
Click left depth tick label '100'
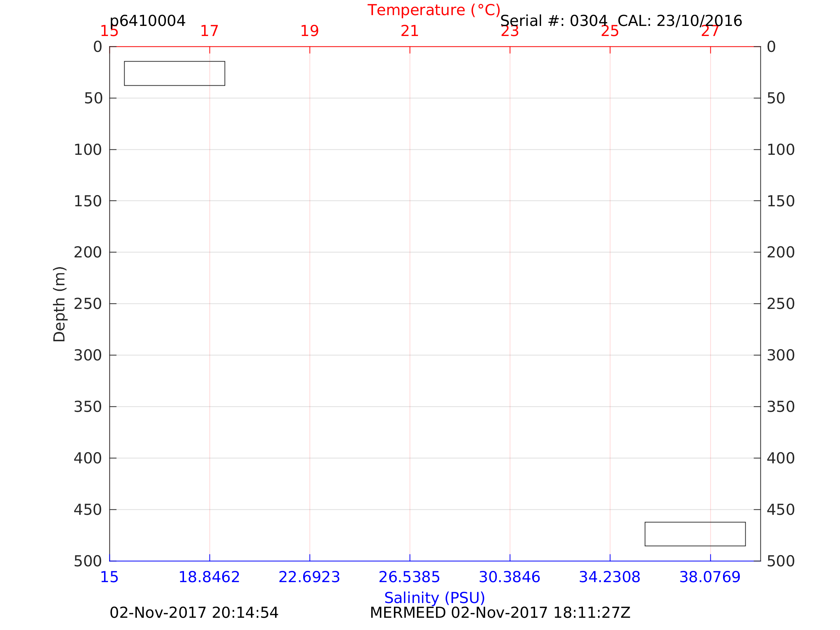88,150
